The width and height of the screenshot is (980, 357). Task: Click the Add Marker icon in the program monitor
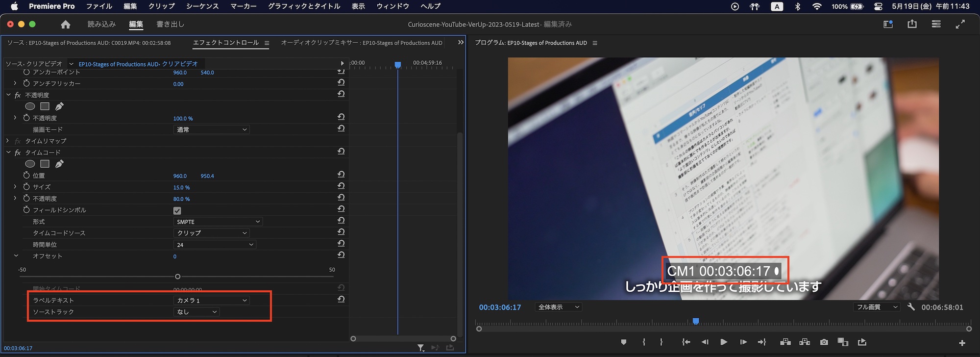[623, 342]
